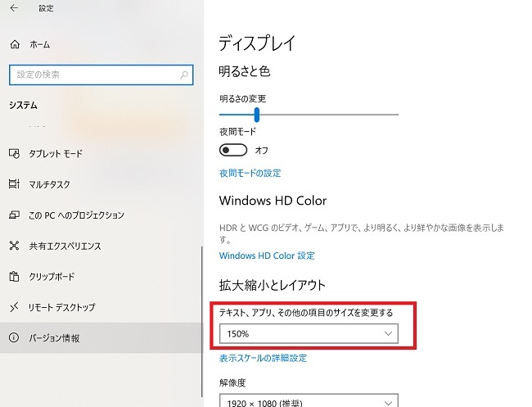Select リモート デスクトップ in the sidebar

coord(101,307)
